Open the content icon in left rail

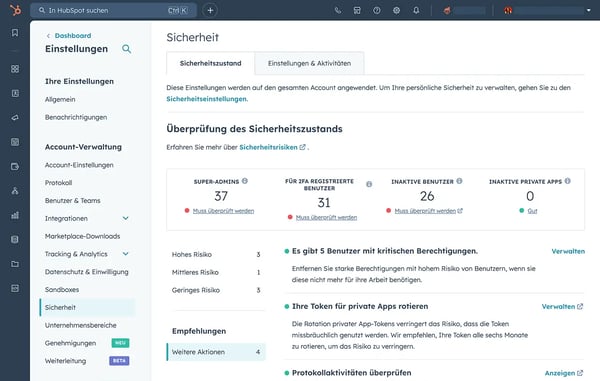point(15,142)
